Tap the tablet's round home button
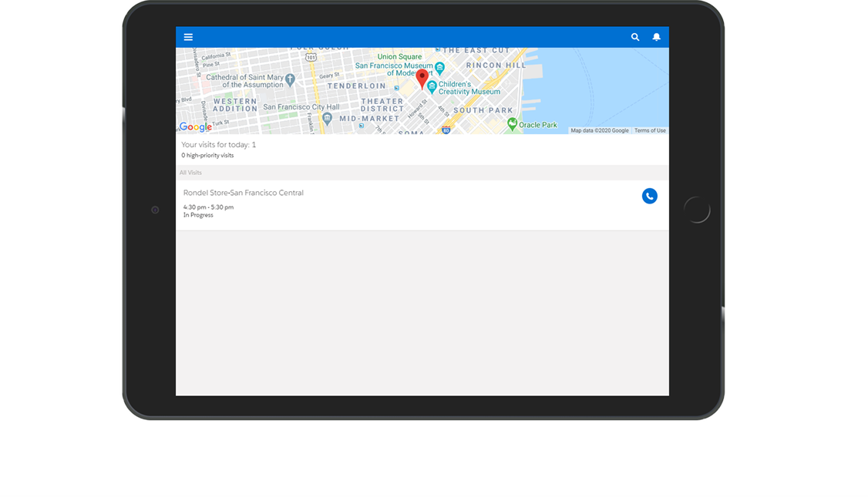Viewport: 868px width, 501px height. (x=697, y=210)
